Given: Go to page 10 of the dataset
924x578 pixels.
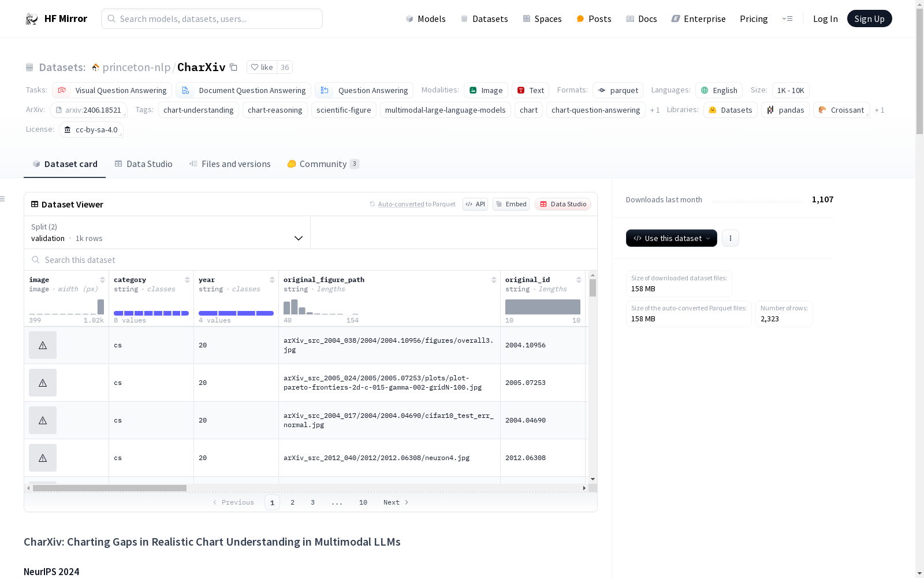Looking at the screenshot, I should click(363, 502).
